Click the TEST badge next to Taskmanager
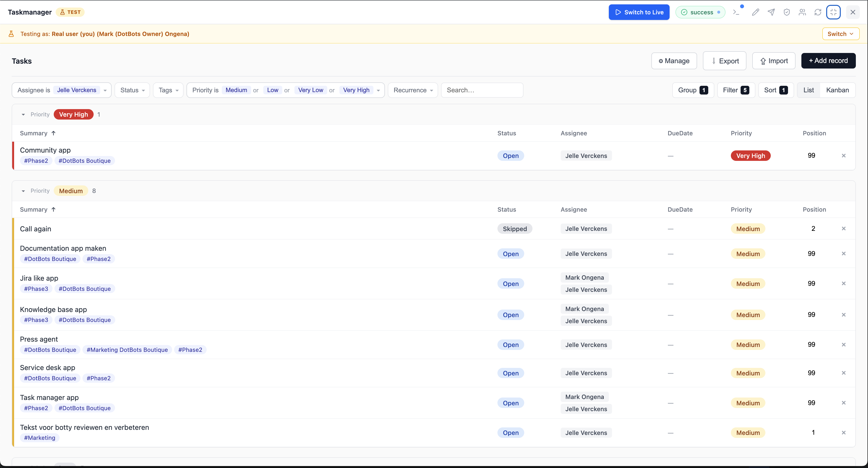Image resolution: width=868 pixels, height=468 pixels. [x=70, y=12]
